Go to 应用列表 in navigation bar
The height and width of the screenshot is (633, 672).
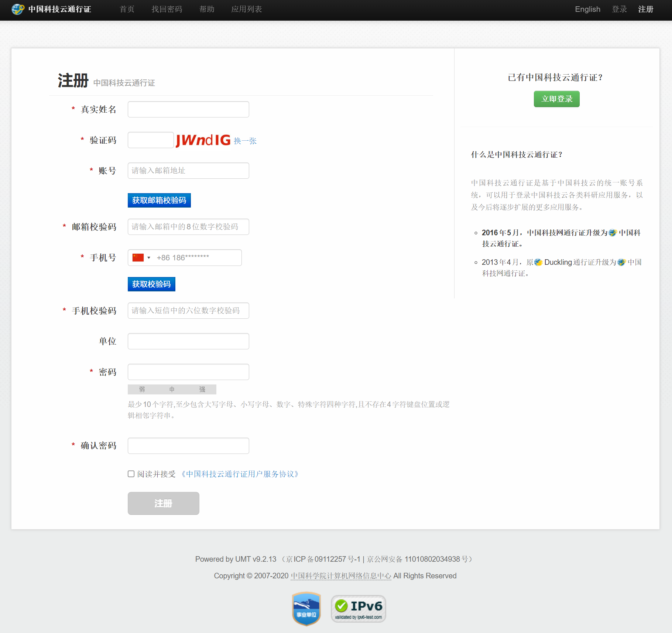pyautogui.click(x=247, y=9)
